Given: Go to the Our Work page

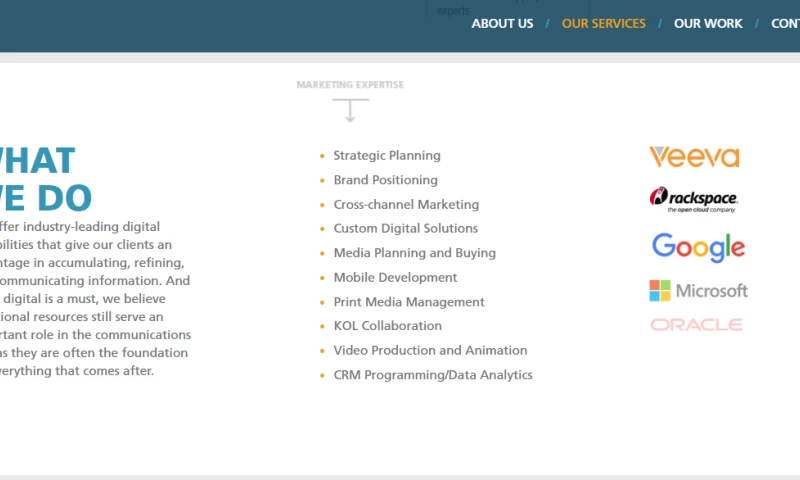Looking at the screenshot, I should pos(708,24).
